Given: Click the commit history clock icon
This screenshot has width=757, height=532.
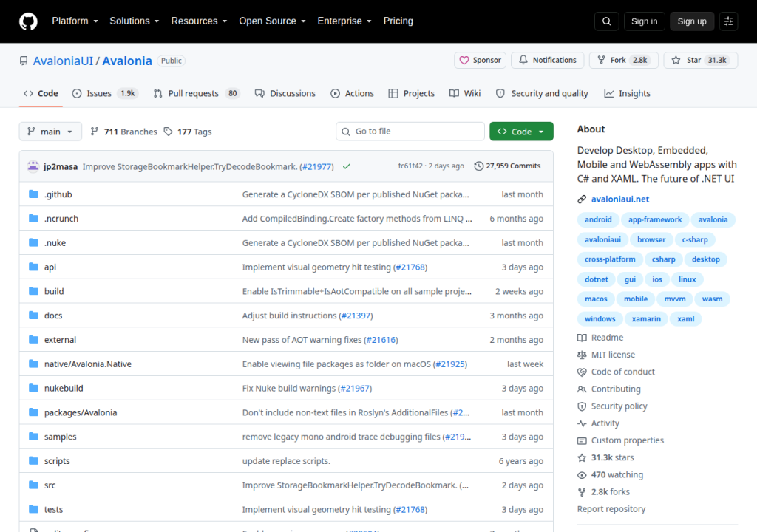Looking at the screenshot, I should (x=478, y=166).
